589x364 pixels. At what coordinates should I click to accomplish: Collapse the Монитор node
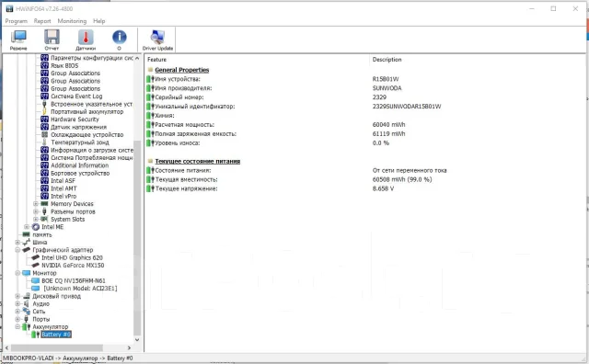17,273
